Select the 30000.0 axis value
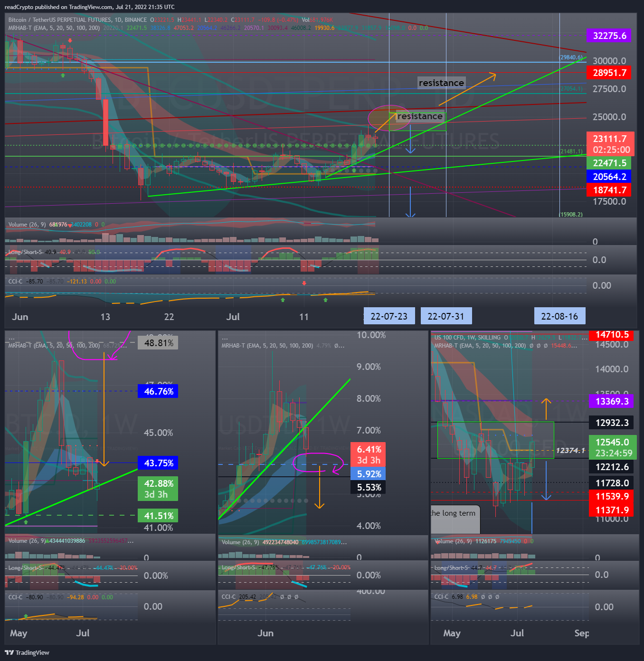The image size is (644, 661). pos(609,61)
